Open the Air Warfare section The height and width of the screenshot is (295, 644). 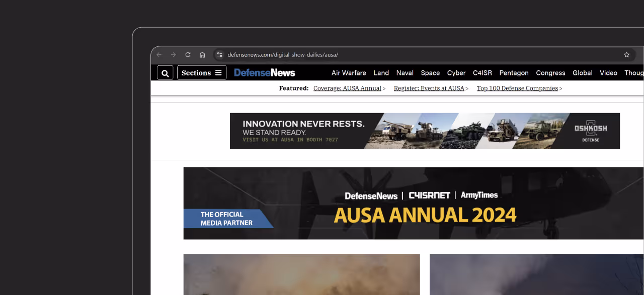349,72
